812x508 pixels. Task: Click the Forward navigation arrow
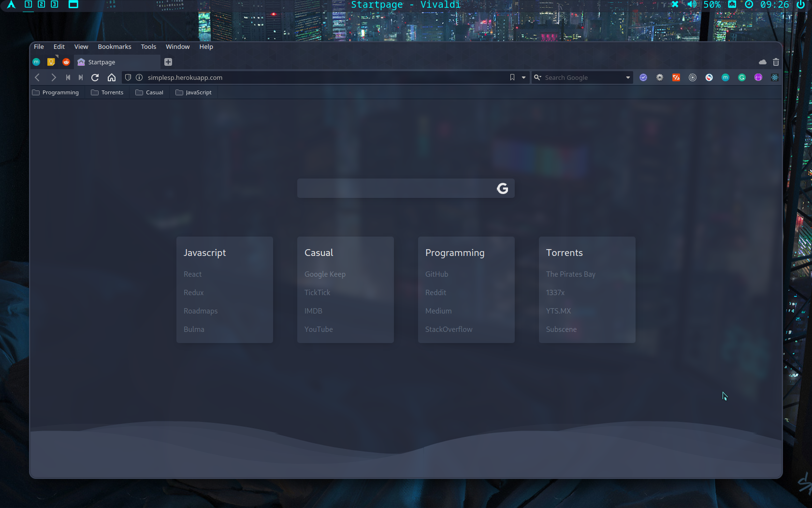point(54,77)
